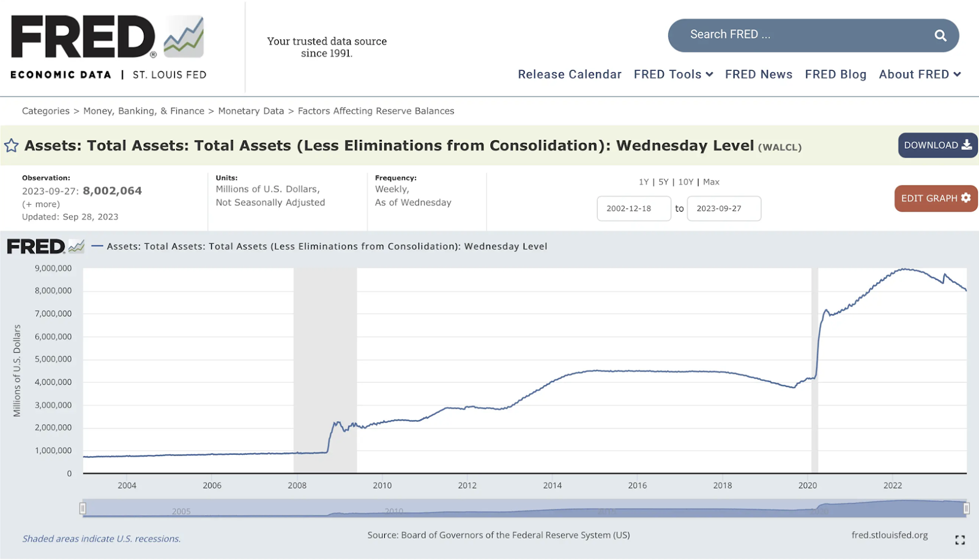Screen dimensions: 979x560
Task: Enter fullscreen with the corner brackets icon
Action: (960, 540)
